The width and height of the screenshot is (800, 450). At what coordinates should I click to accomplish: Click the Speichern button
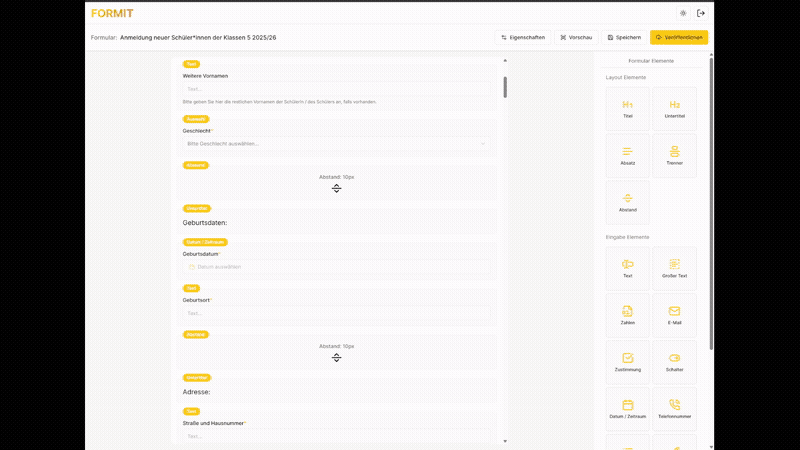624,37
